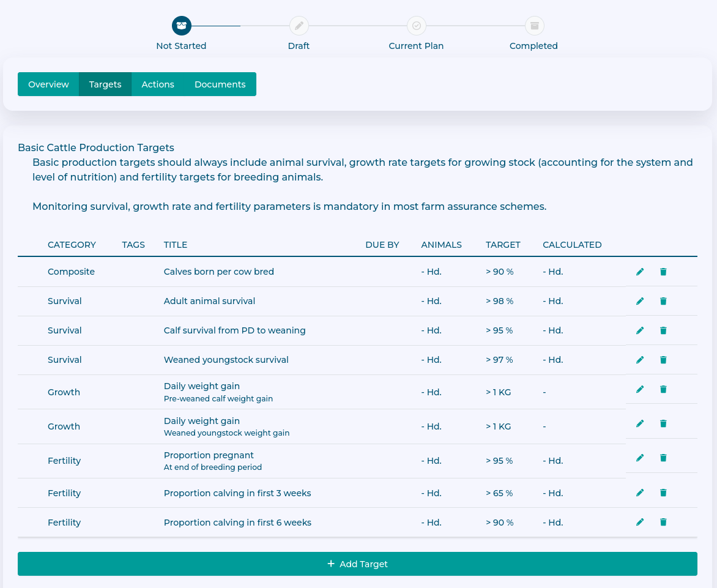Open the Actions tab
717x588 pixels.
tap(158, 84)
